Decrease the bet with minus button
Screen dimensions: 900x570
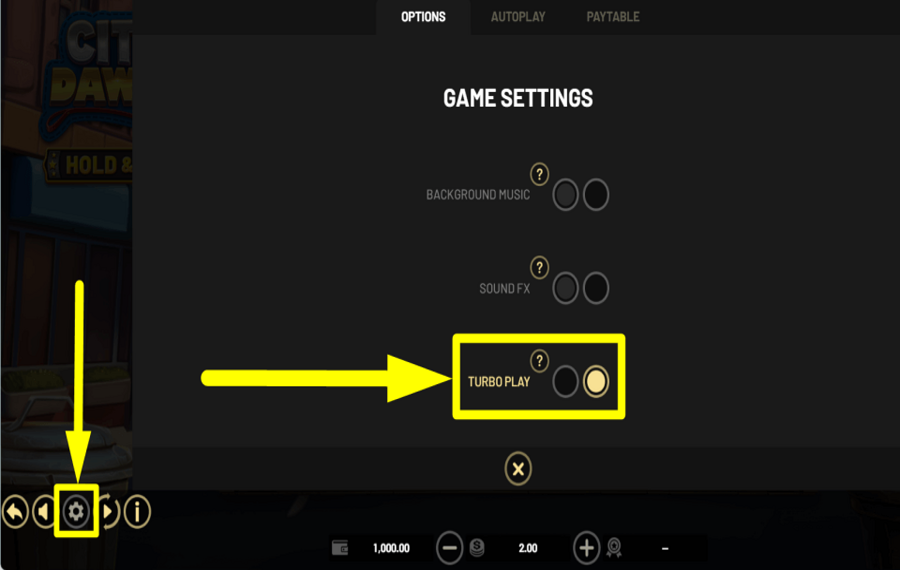[449, 548]
